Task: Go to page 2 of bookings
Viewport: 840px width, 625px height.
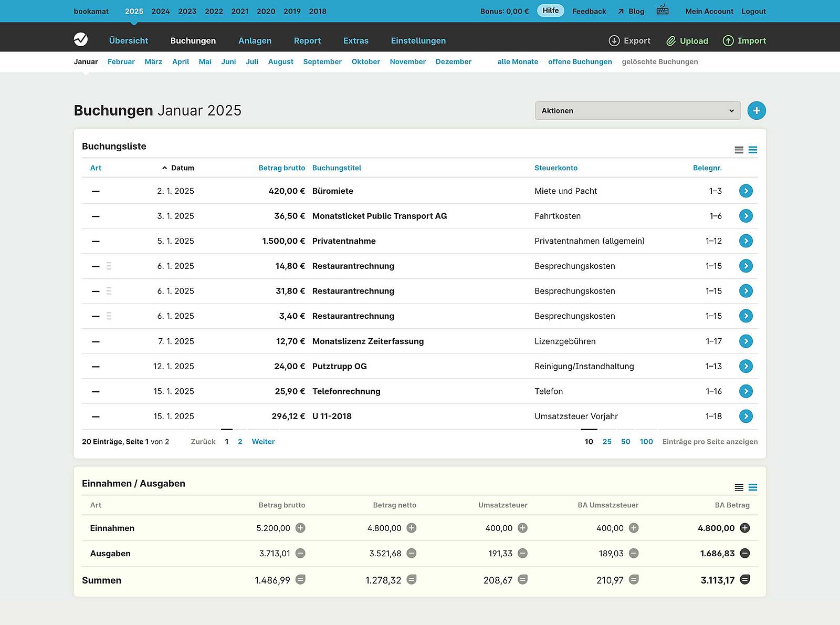Action: point(240,442)
